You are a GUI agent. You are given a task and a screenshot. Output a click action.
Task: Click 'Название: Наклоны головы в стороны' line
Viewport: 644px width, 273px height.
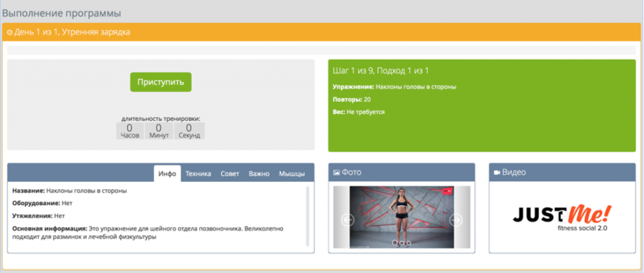[69, 191]
